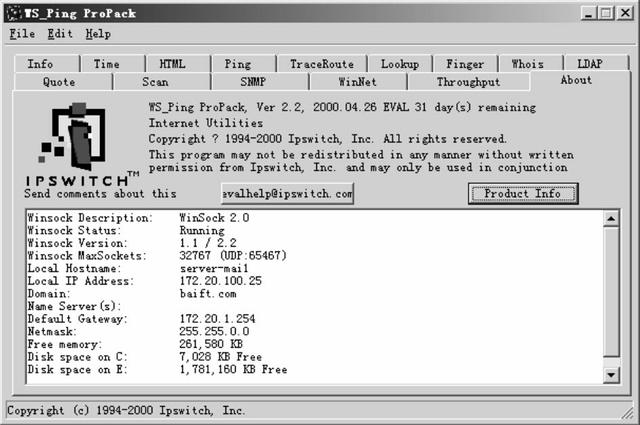640x425 pixels.
Task: Switch to the Finger tab
Action: (x=465, y=64)
